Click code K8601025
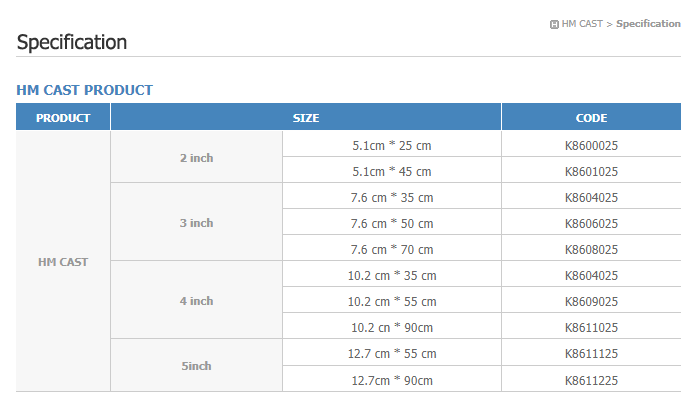Screen dimensions: 692x399 (591, 171)
